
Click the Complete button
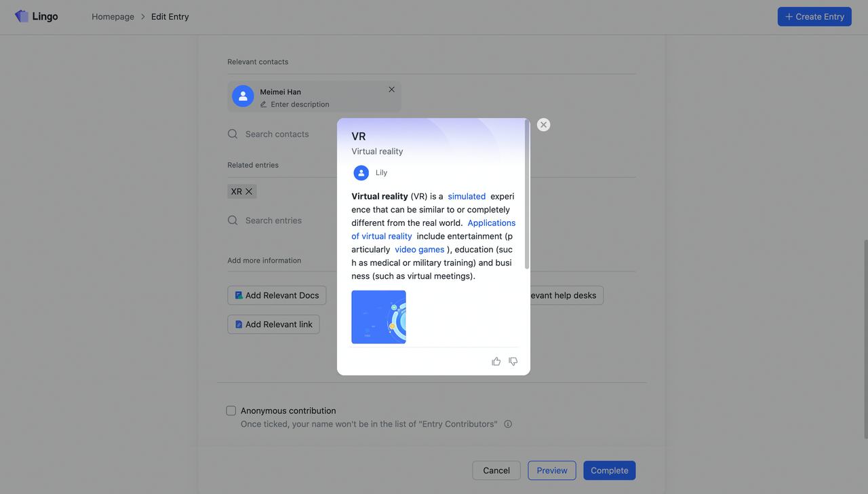click(609, 470)
